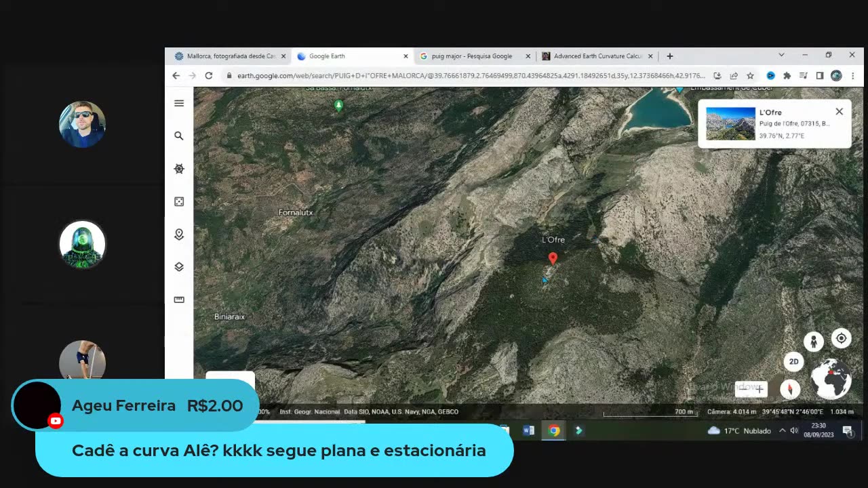Open Projects via the map pin icon
Image resolution: width=868 pixels, height=488 pixels.
click(x=179, y=234)
